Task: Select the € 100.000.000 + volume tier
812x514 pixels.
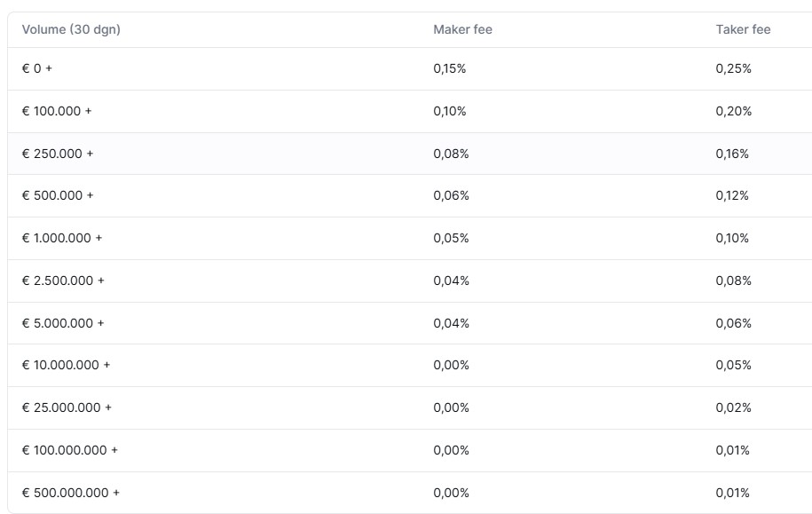Action: click(70, 450)
